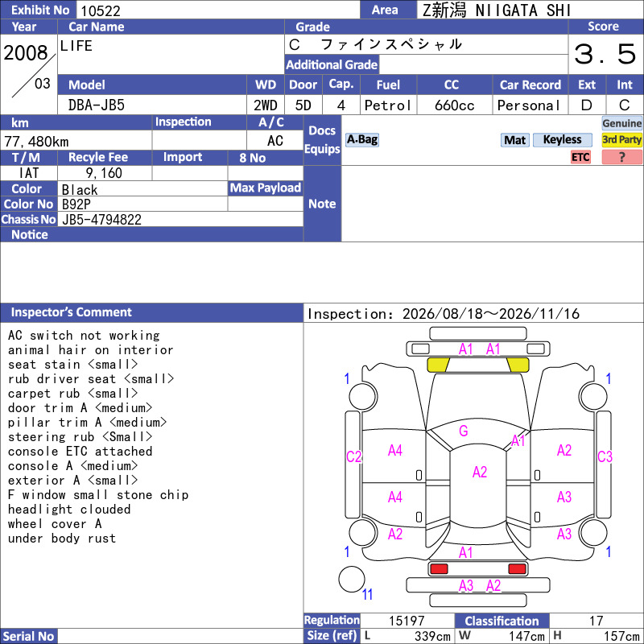Click the C3 mark on the side sill
The height and width of the screenshot is (644, 644).
point(605,456)
